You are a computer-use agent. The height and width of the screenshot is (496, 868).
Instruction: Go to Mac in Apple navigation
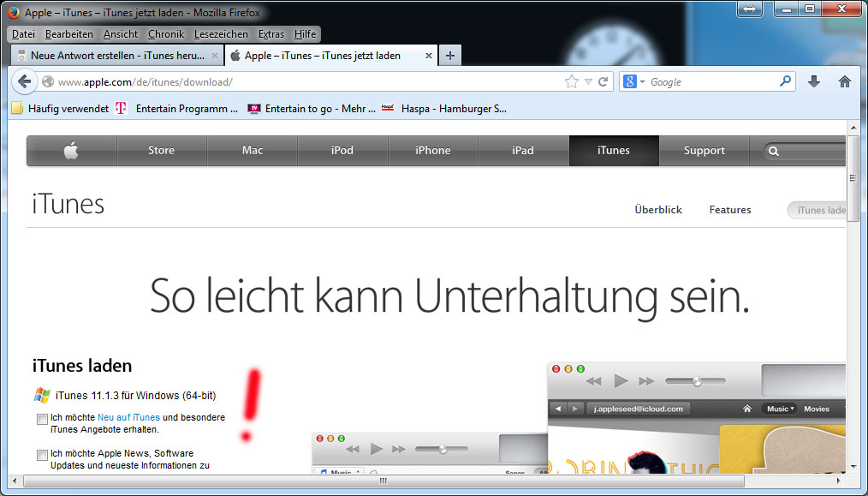click(x=253, y=150)
